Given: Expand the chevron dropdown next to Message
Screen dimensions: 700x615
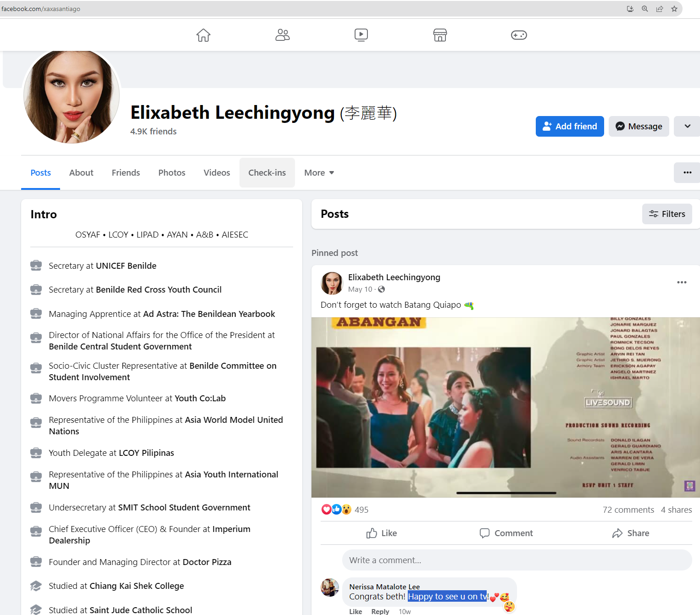Looking at the screenshot, I should pos(687,126).
